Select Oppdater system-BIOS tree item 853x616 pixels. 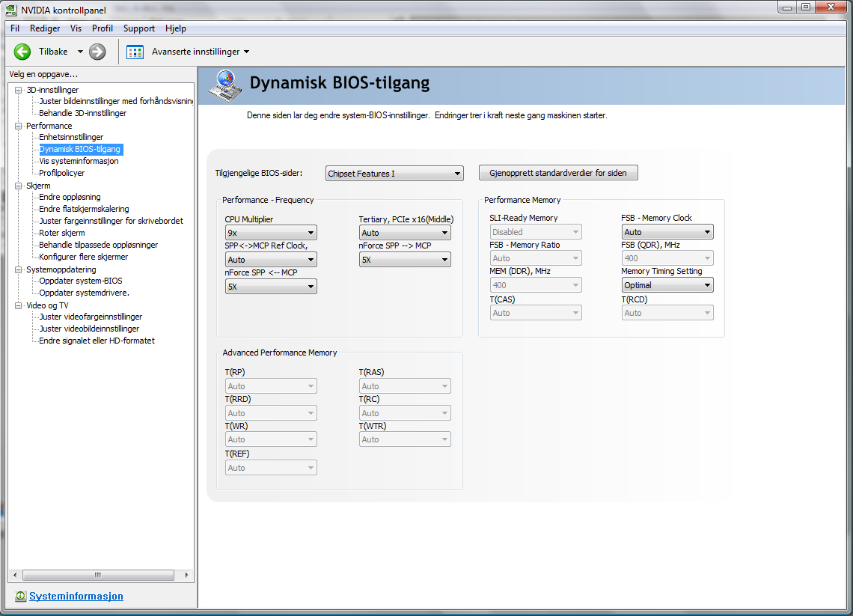coord(81,281)
